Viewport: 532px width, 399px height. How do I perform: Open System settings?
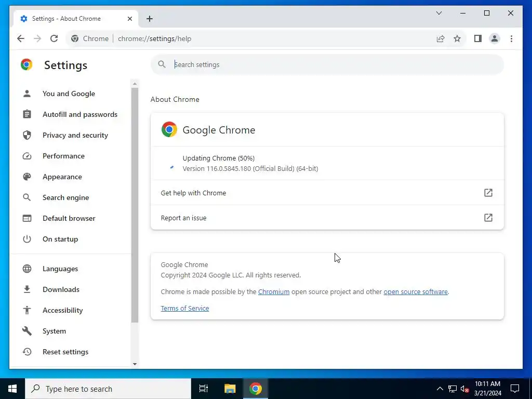click(54, 331)
